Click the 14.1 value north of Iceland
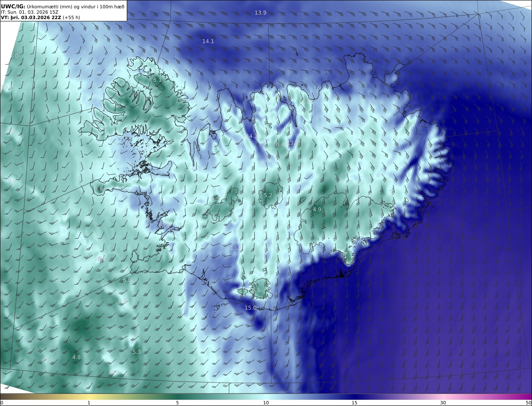Image resolution: width=532 pixels, height=406 pixels. tap(208, 41)
